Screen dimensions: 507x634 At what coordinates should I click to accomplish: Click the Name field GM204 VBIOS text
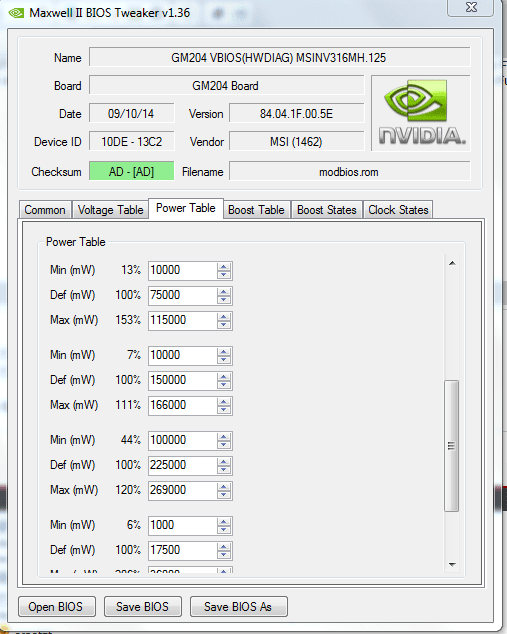coord(279,57)
